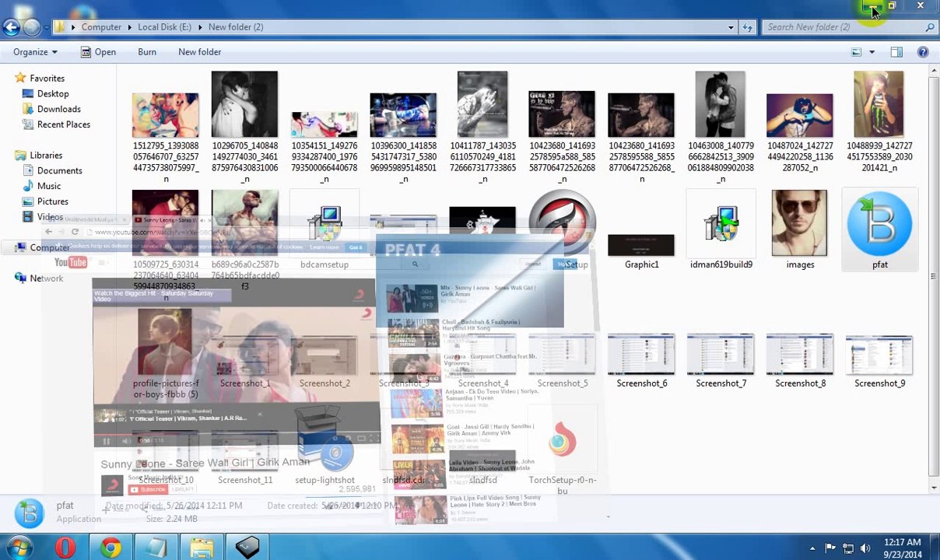Open the Action Center flag icon

830,548
